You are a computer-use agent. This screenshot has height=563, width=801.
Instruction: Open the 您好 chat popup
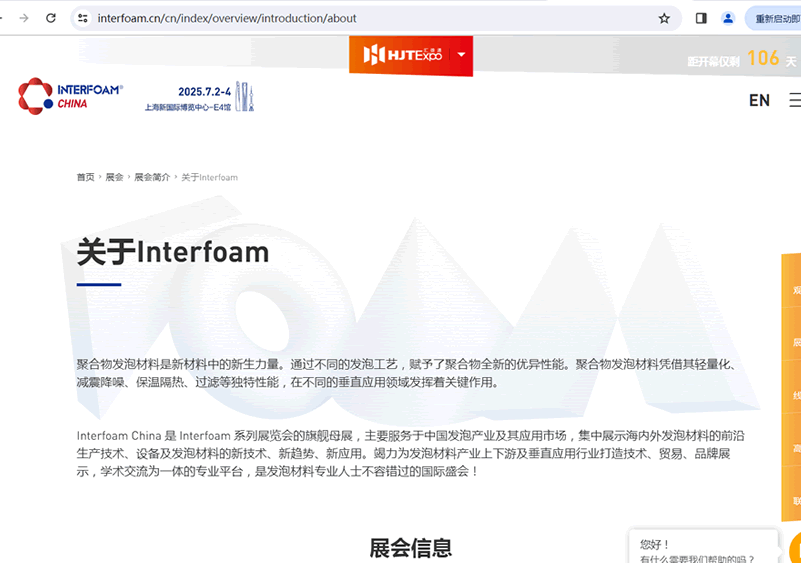703,547
